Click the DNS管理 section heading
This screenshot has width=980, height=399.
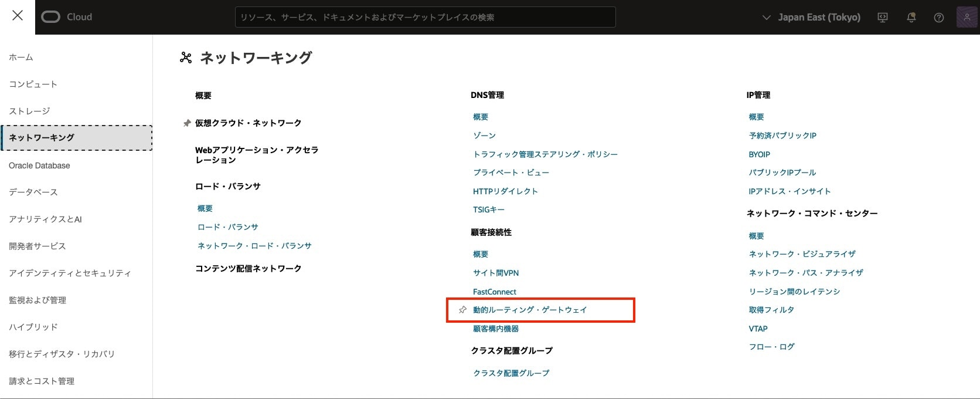(487, 95)
